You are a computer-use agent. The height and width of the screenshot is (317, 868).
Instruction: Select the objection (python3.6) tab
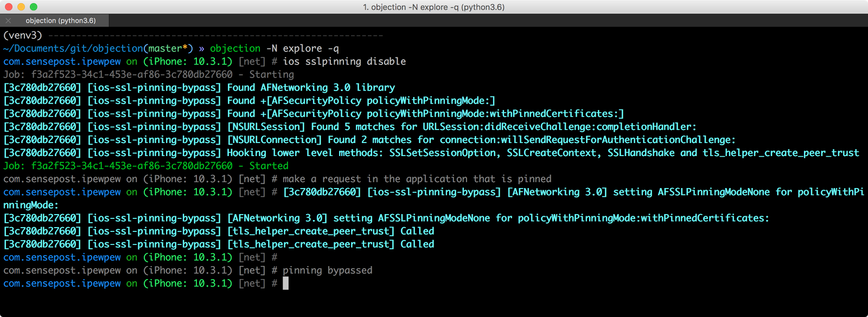click(60, 21)
